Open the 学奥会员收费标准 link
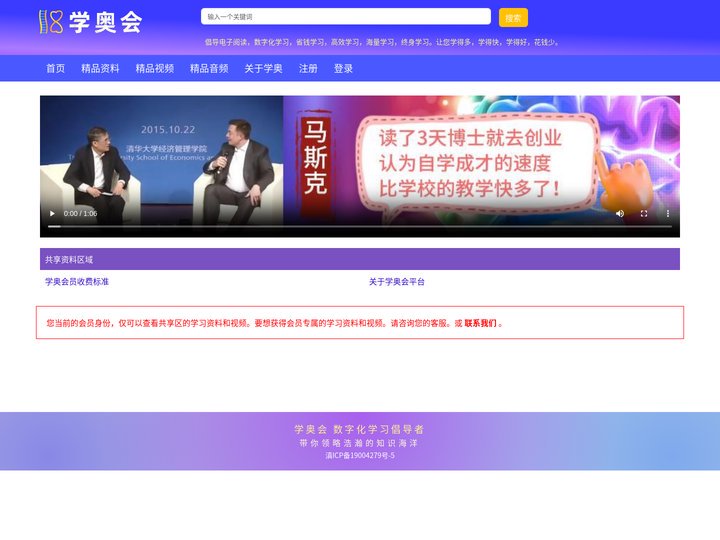The image size is (720, 540). click(x=77, y=281)
